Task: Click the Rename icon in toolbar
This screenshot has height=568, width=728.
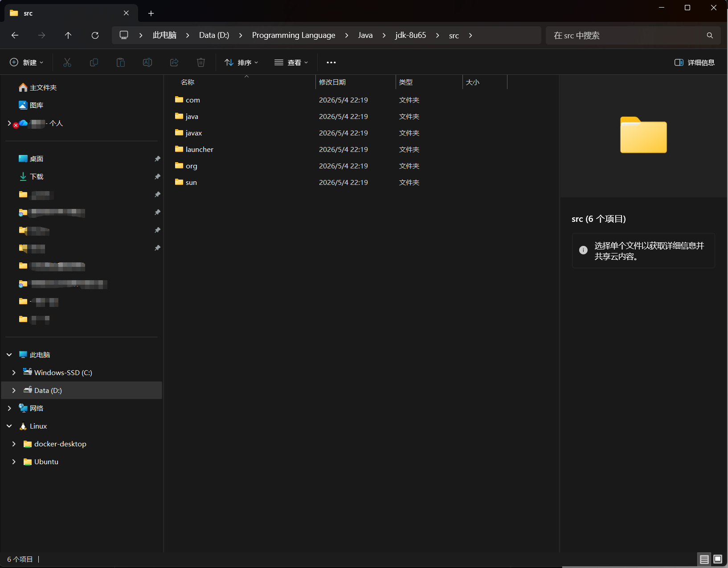Action: tap(147, 62)
